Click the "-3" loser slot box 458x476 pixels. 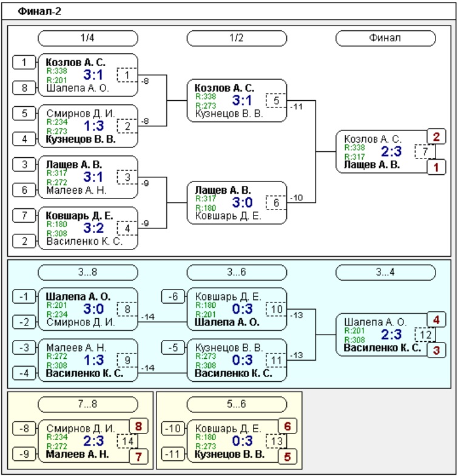pyautogui.click(x=24, y=347)
